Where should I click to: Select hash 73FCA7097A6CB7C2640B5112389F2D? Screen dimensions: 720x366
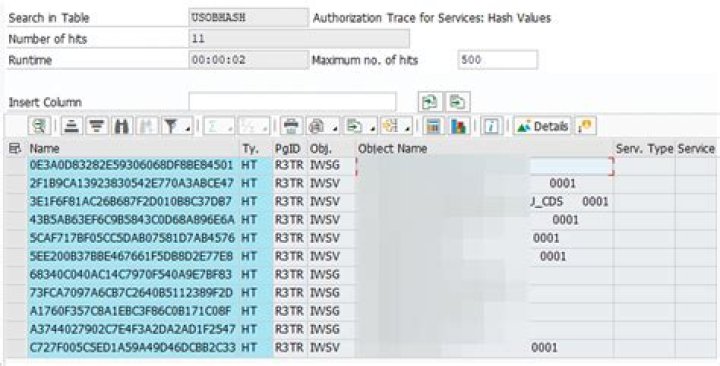click(x=132, y=293)
